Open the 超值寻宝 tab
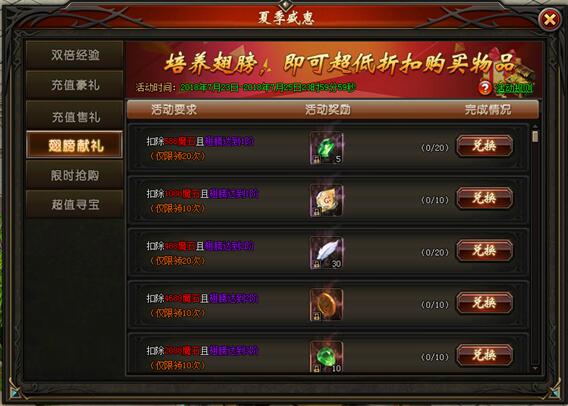 tap(75, 204)
